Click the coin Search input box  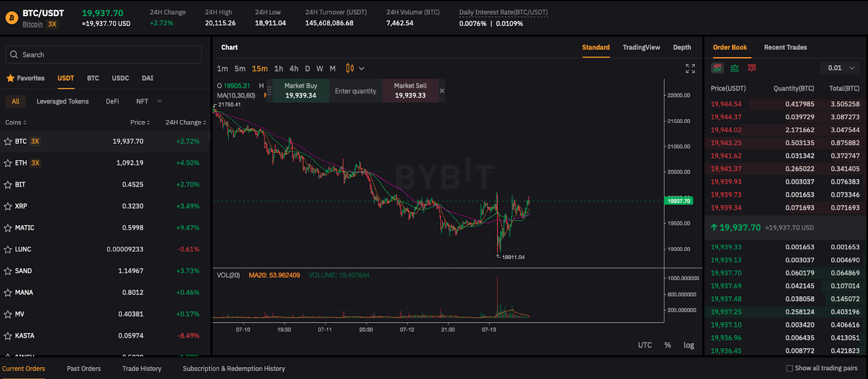[x=104, y=55]
